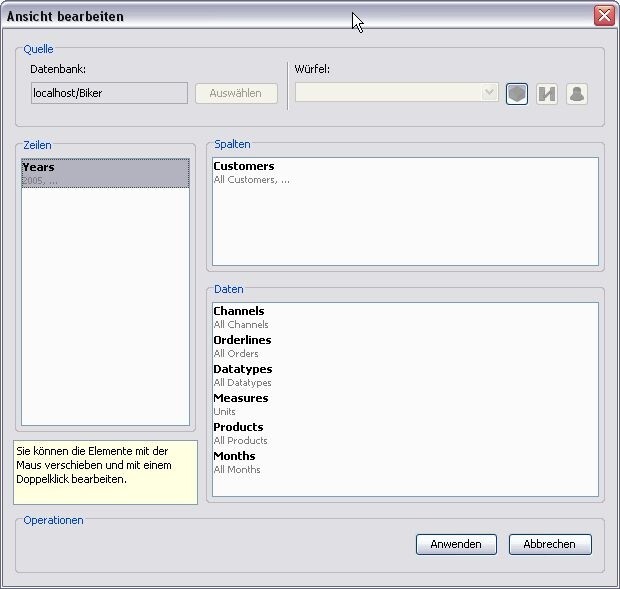Click the user cube person icon
This screenshot has height=589, width=620.
[576, 93]
